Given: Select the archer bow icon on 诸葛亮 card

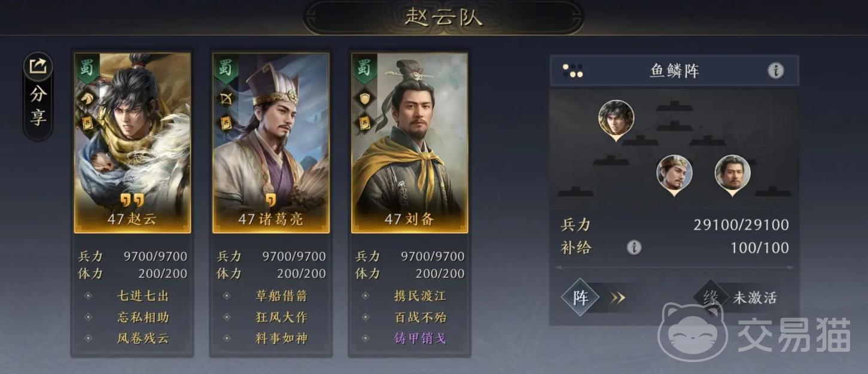Looking at the screenshot, I should (x=226, y=98).
